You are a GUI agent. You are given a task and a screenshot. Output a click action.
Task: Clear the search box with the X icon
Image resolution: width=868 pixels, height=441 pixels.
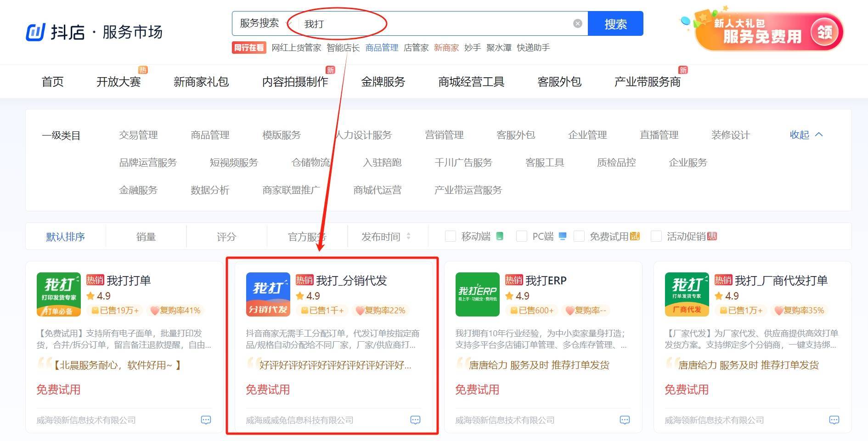click(578, 23)
